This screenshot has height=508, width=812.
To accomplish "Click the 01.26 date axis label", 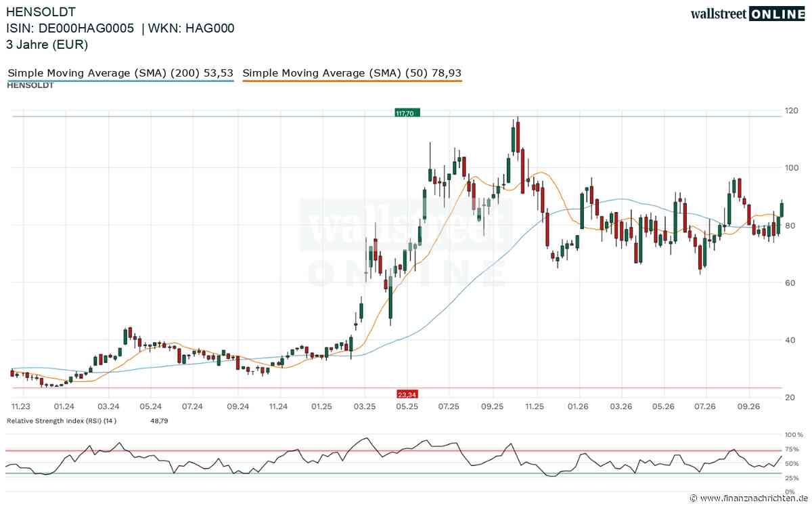I will coord(578,406).
